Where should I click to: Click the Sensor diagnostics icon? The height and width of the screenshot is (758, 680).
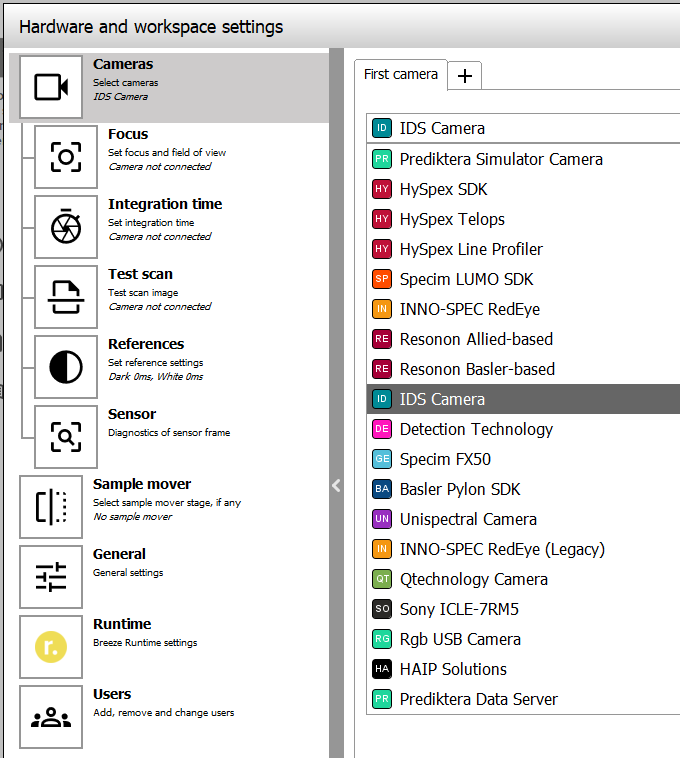pos(66,437)
